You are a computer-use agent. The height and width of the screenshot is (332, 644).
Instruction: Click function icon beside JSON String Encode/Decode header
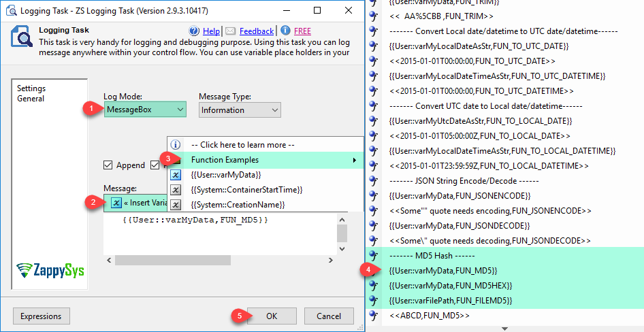373,180
